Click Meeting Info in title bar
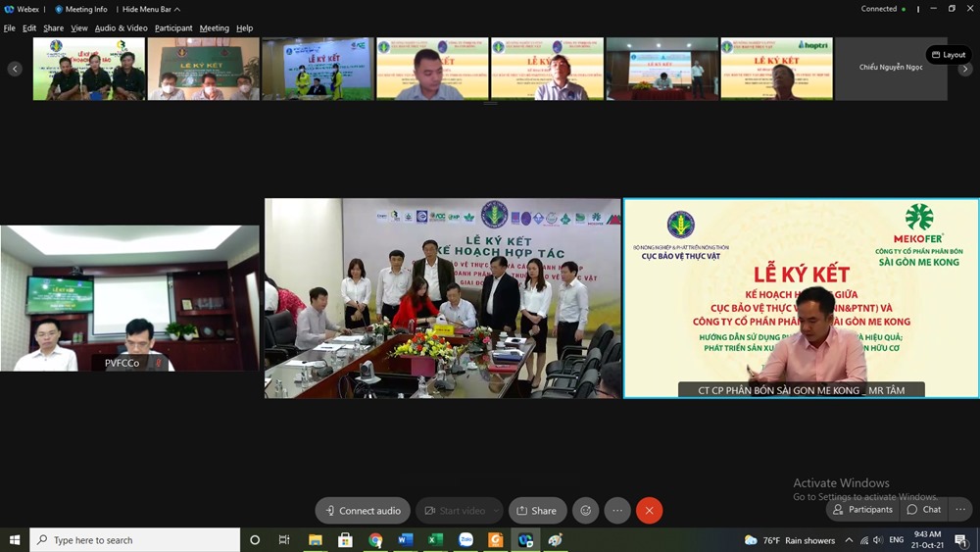Viewport: 980px width, 552px height. pos(81,10)
